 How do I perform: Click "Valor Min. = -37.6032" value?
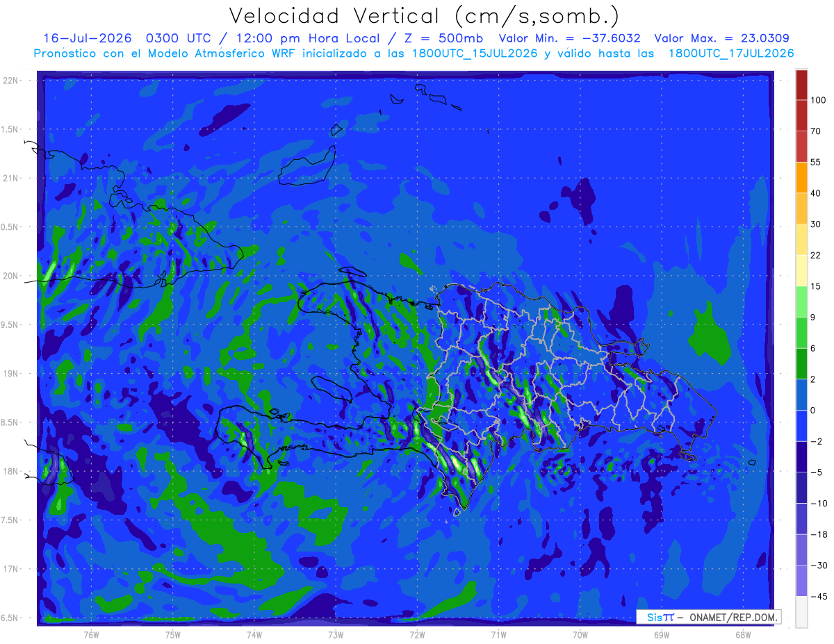click(570, 38)
